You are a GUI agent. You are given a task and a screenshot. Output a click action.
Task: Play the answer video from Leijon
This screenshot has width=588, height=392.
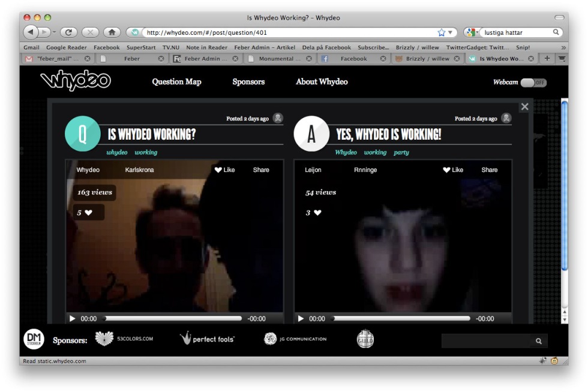coord(301,319)
